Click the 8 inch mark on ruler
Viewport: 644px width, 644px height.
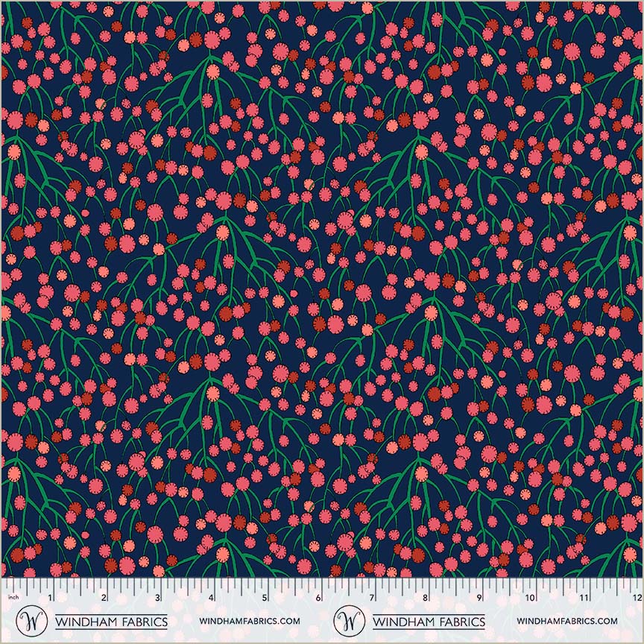(x=426, y=598)
